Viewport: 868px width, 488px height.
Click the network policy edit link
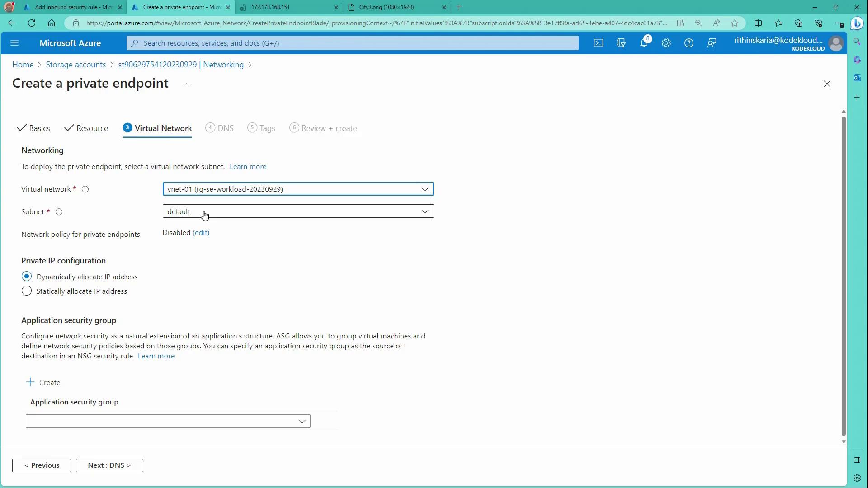pos(201,233)
